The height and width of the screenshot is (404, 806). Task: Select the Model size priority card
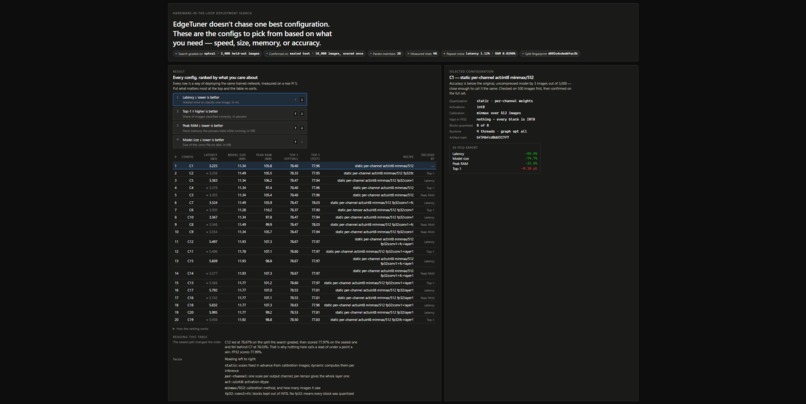coord(240,142)
